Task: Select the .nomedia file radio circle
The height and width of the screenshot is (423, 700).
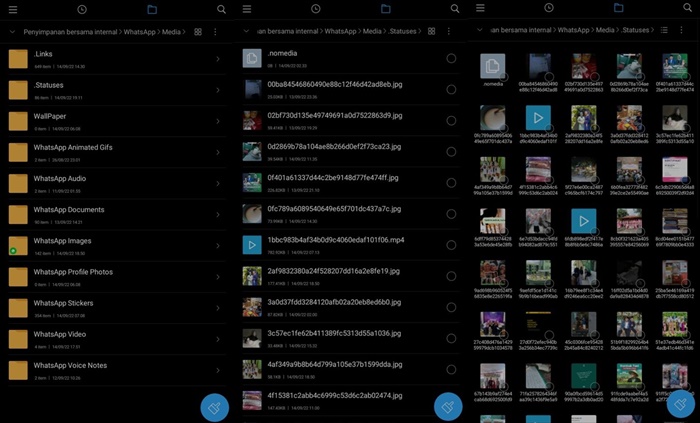Action: [x=451, y=58]
